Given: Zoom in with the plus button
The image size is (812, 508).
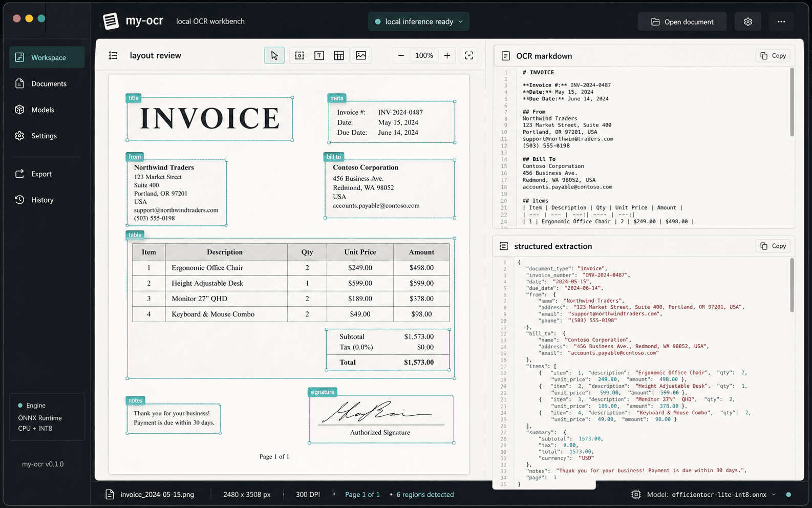Looking at the screenshot, I should 447,55.
